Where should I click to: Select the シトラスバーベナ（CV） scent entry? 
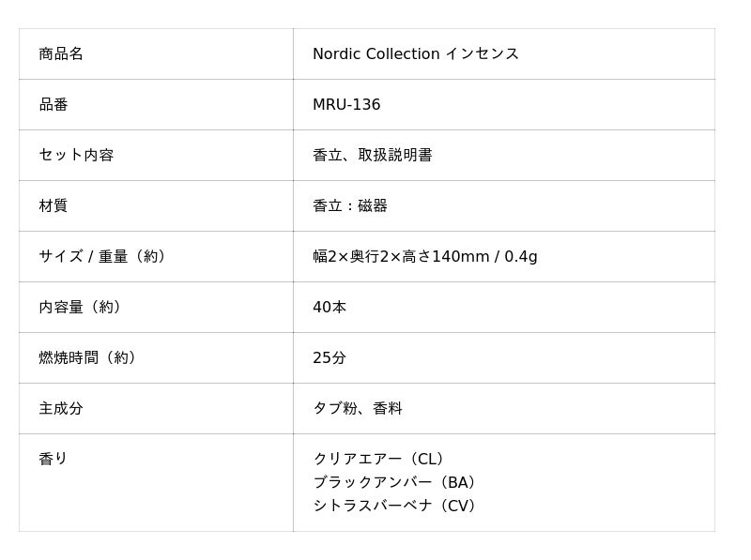tap(397, 507)
